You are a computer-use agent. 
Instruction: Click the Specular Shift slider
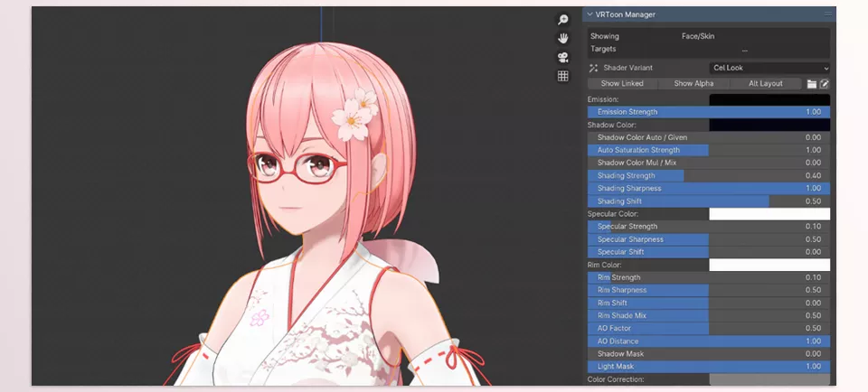click(709, 252)
